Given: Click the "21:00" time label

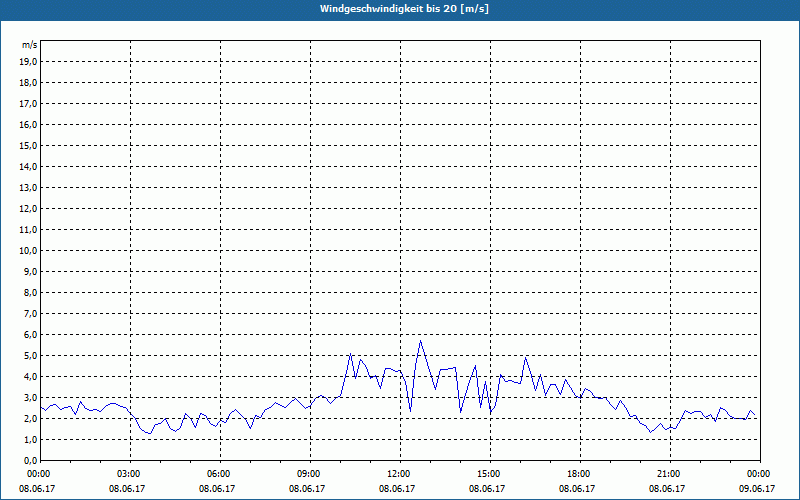Looking at the screenshot, I should [x=670, y=474].
